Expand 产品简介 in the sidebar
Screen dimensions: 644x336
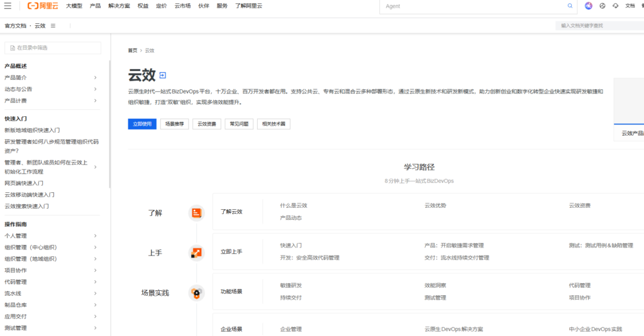tap(96, 77)
